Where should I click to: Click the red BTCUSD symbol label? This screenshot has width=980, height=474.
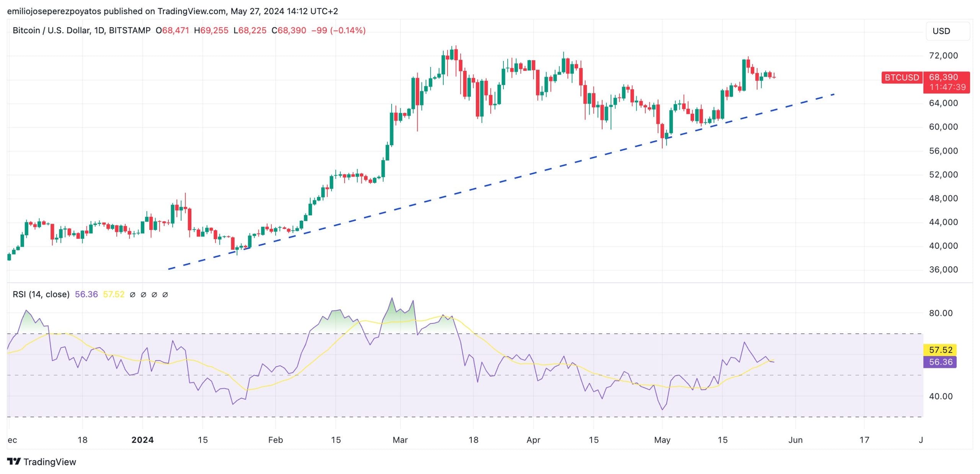pos(902,77)
